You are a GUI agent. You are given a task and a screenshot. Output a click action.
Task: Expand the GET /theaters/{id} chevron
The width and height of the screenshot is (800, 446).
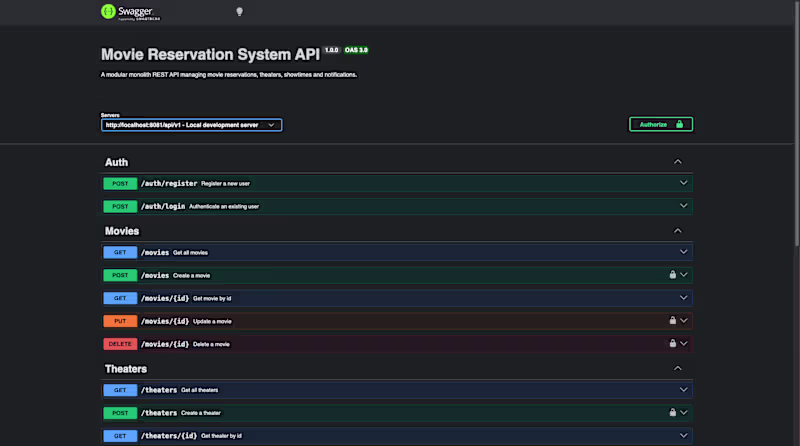684,435
